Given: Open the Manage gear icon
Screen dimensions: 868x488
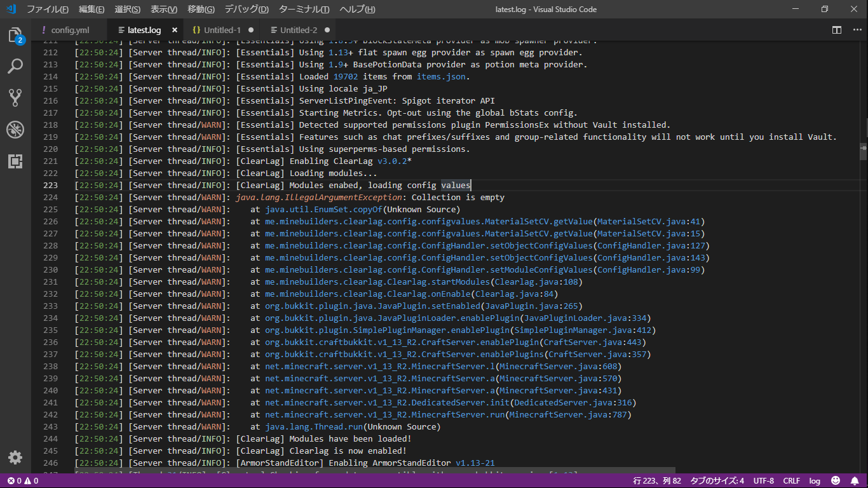Looking at the screenshot, I should pos(15,457).
